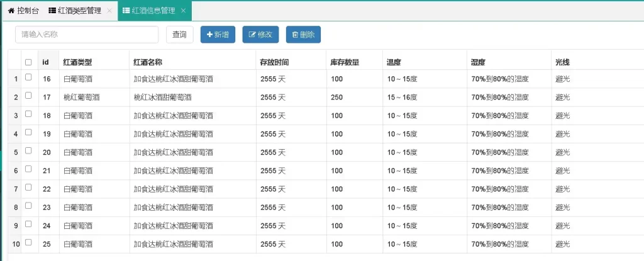This screenshot has height=261, width=644.
Task: Click the 库存数量 column header
Action: tap(355, 60)
